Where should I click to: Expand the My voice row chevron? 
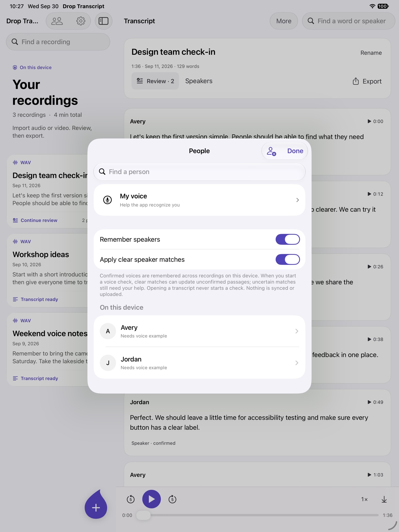pyautogui.click(x=297, y=200)
